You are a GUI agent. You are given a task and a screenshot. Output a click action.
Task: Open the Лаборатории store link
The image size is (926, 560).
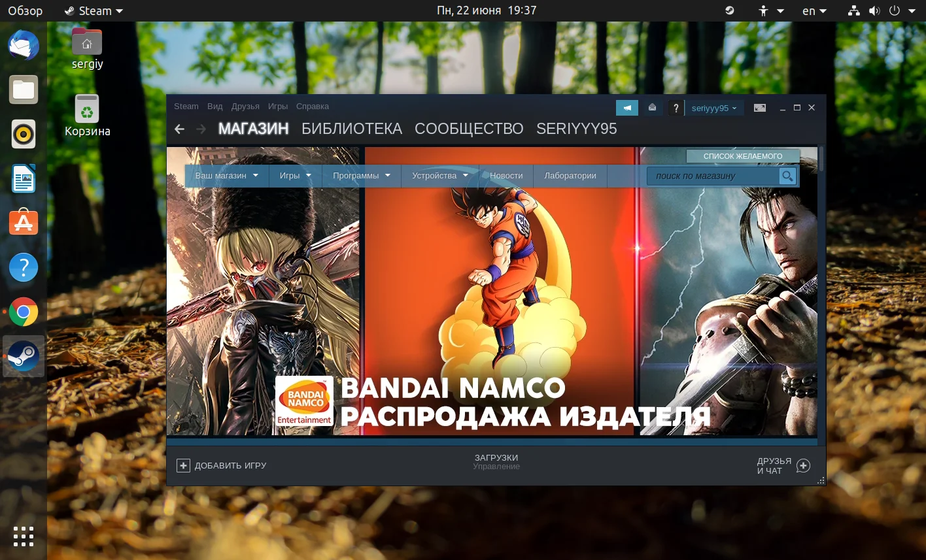point(570,176)
